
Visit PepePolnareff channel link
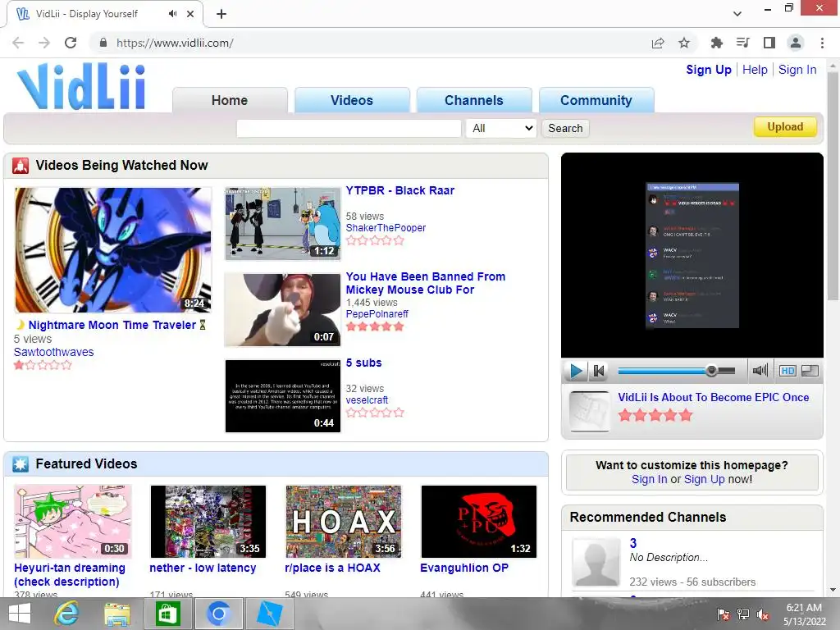[x=377, y=314]
